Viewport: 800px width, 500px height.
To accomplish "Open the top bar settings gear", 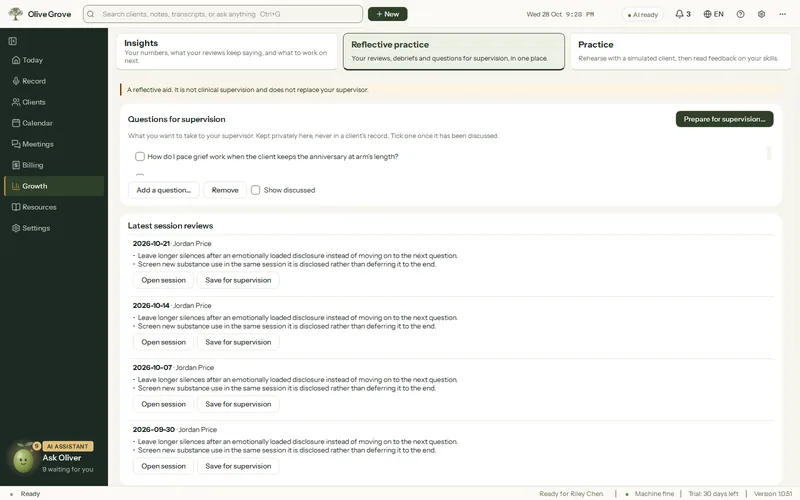I will click(761, 14).
